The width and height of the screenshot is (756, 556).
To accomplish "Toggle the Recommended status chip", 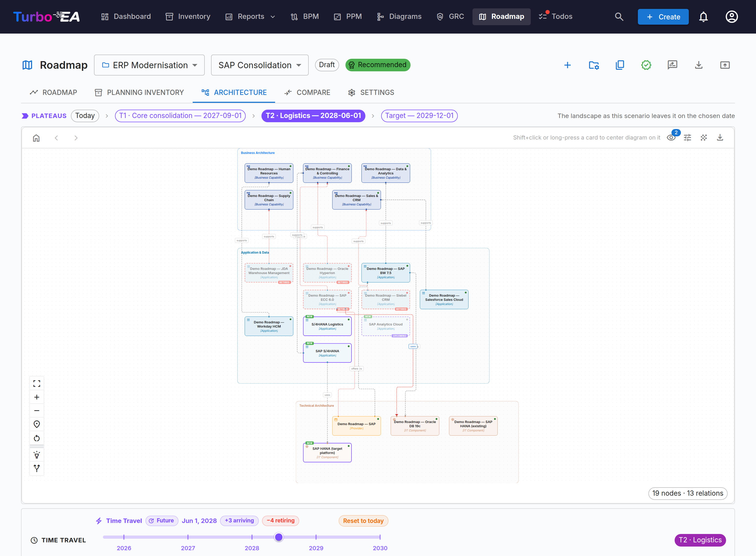I will click(378, 65).
